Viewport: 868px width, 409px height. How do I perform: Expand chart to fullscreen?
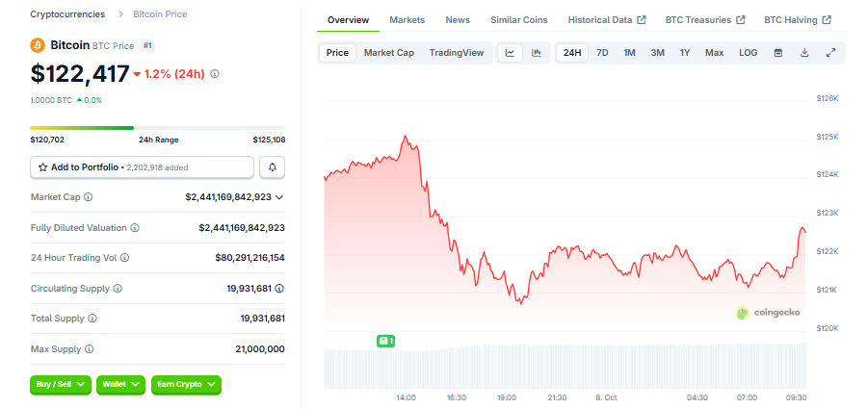click(x=830, y=53)
